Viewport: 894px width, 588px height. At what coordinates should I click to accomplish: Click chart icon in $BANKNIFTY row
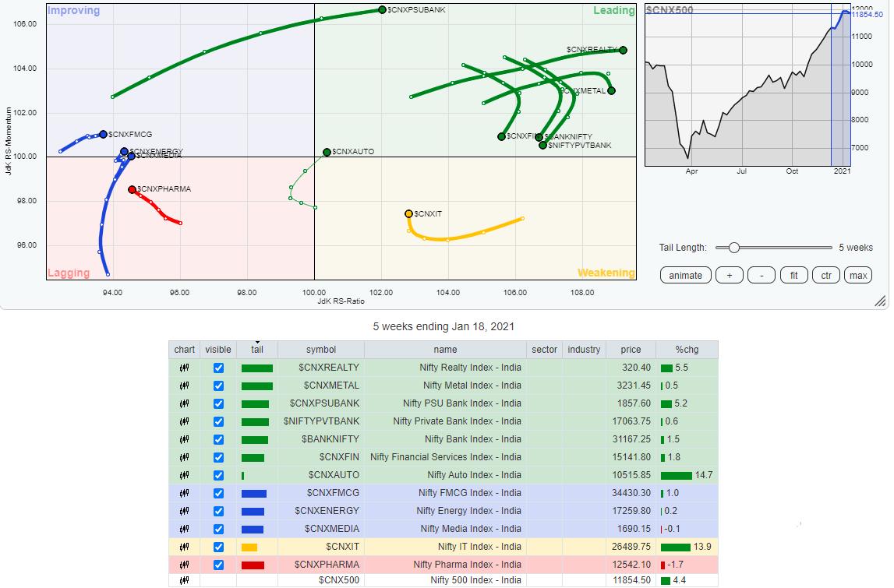(x=184, y=439)
